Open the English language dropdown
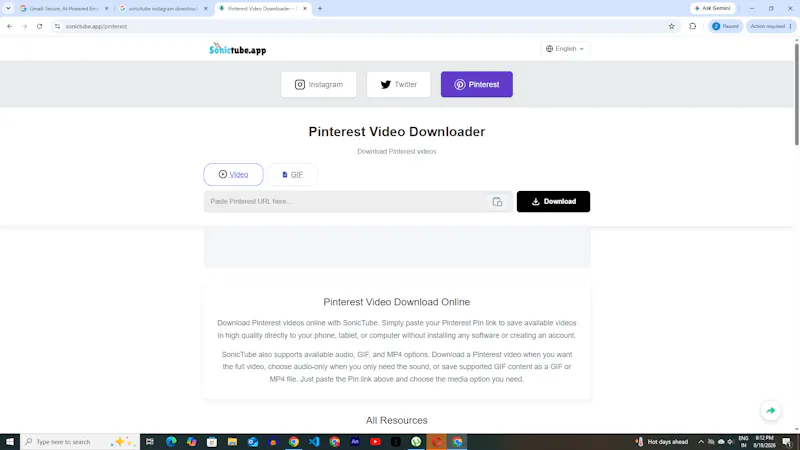The image size is (800, 450). (565, 48)
